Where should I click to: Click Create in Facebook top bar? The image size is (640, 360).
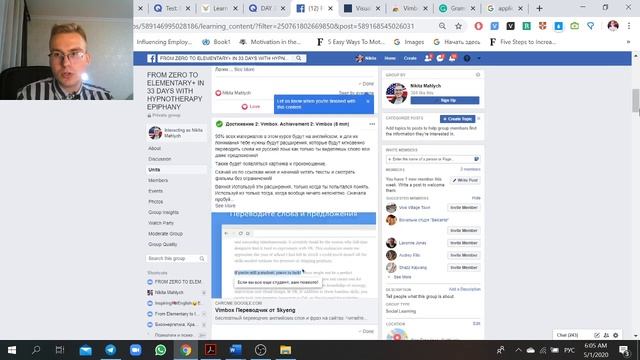coord(410,58)
